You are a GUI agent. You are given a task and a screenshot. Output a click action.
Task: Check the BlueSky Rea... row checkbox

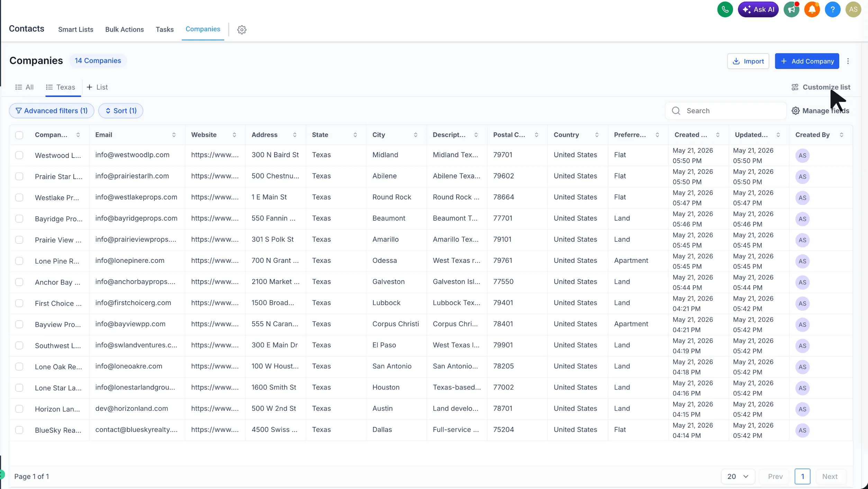(19, 430)
